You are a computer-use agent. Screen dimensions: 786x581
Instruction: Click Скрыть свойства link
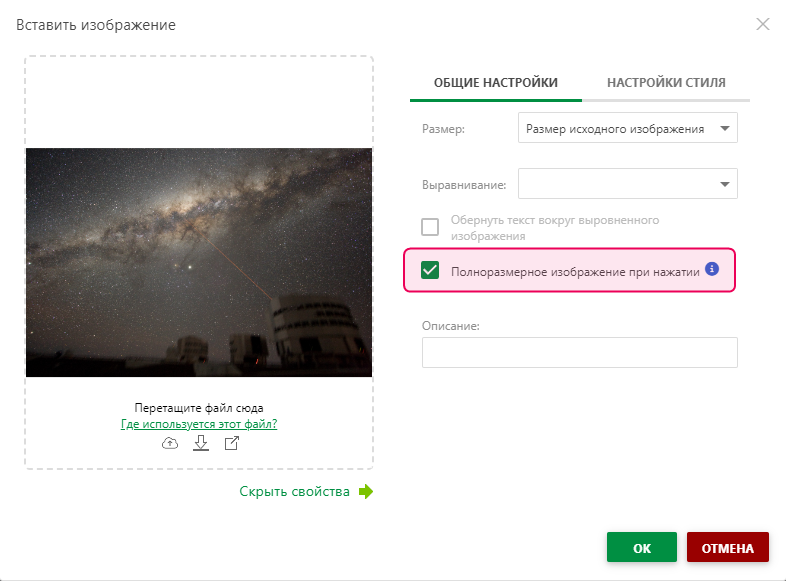point(294,491)
